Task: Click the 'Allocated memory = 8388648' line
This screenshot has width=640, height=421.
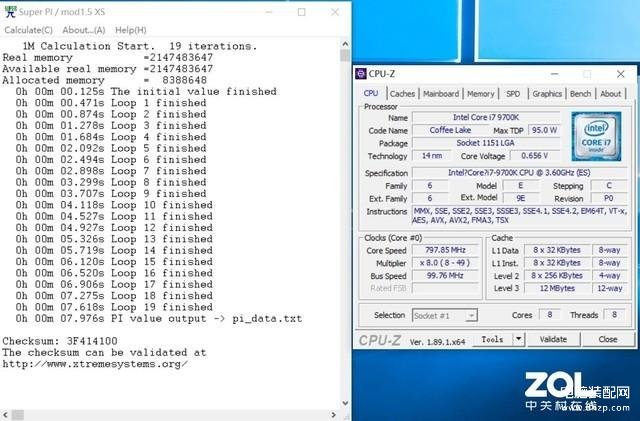Action: (x=105, y=80)
